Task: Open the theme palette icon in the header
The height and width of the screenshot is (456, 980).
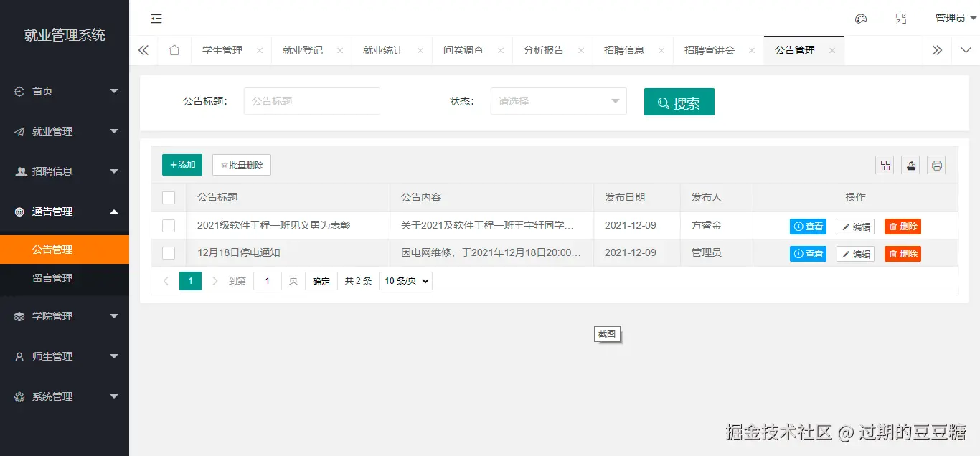Action: coord(861,18)
